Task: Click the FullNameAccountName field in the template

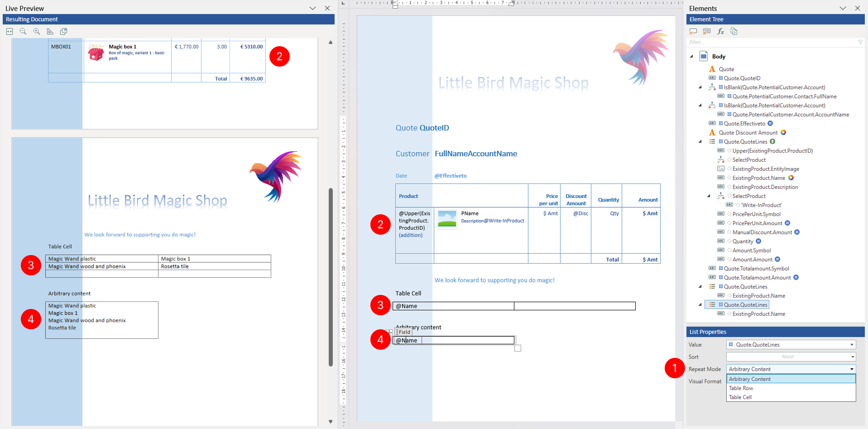Action: tap(476, 154)
